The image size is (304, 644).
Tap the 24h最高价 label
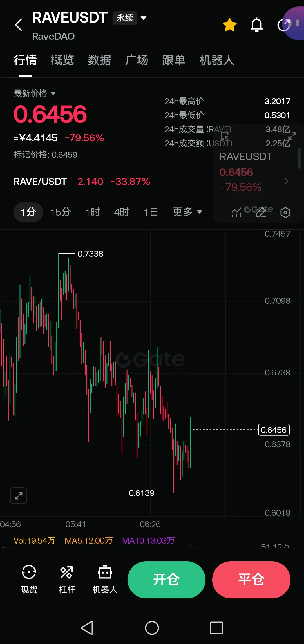pos(184,101)
